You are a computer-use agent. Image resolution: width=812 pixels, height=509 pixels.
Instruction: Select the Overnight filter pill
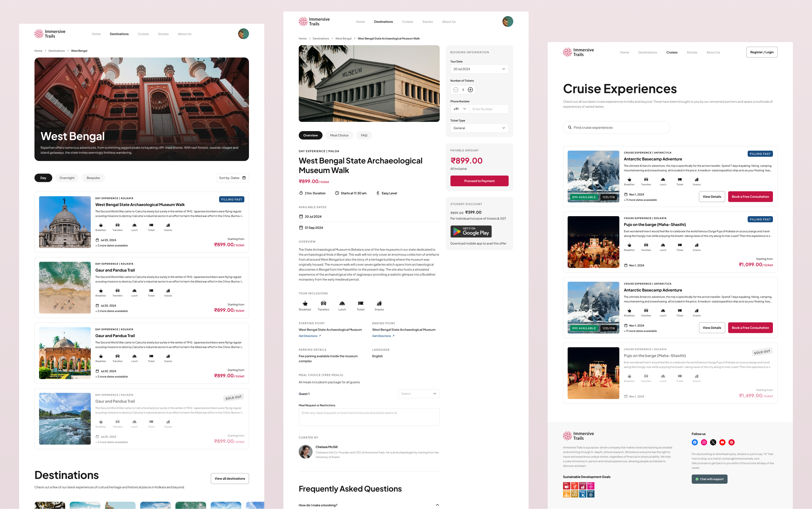[x=67, y=178]
